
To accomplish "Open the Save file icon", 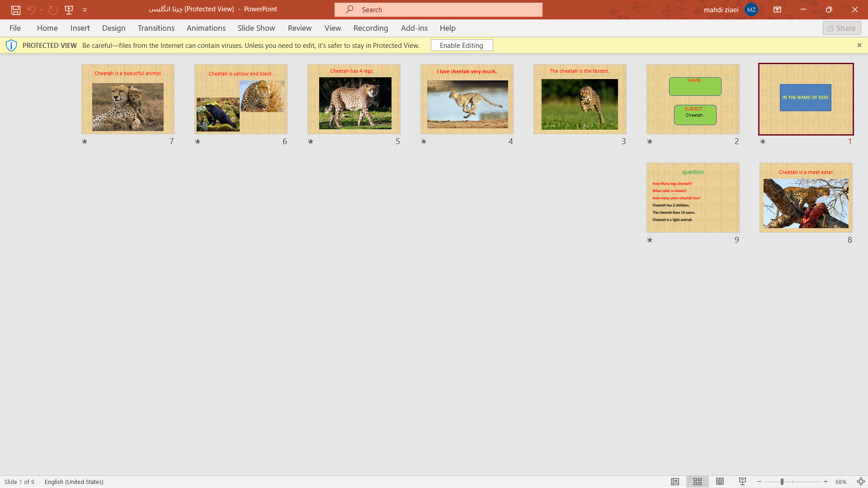I will [x=15, y=9].
